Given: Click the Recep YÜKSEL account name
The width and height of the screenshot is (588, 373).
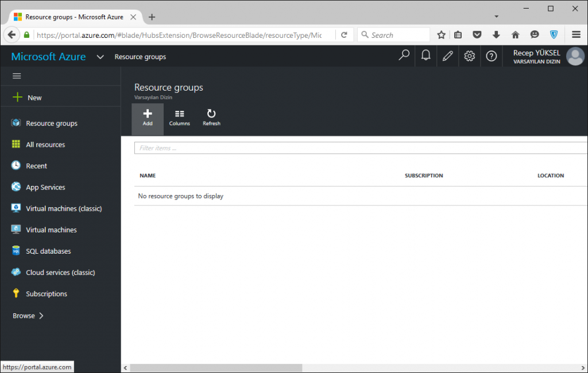Looking at the screenshot, I should pos(537,53).
